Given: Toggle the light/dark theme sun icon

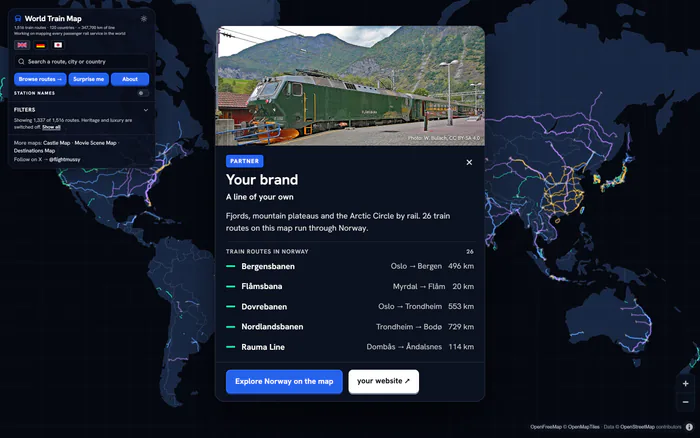Looking at the screenshot, I should click(x=144, y=19).
